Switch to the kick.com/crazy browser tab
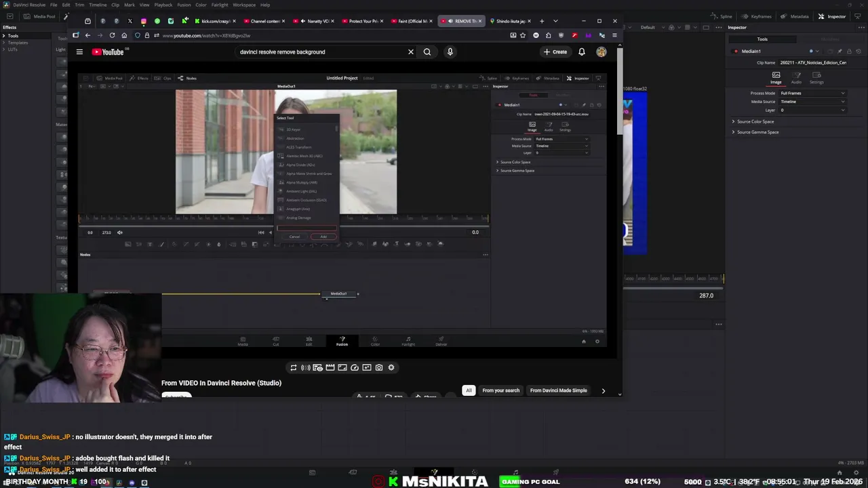Viewport: 868px width, 488px height. click(x=215, y=21)
